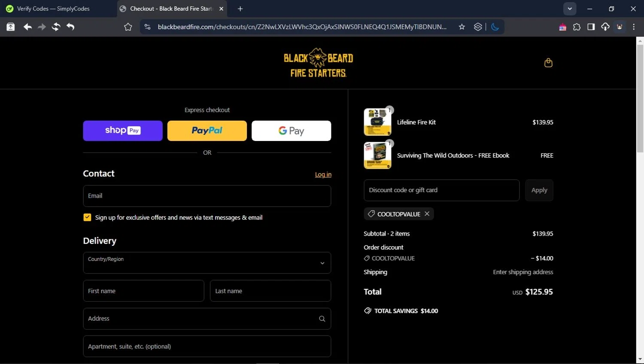
Task: Click the Discount code or gift card field
Action: pyautogui.click(x=442, y=190)
